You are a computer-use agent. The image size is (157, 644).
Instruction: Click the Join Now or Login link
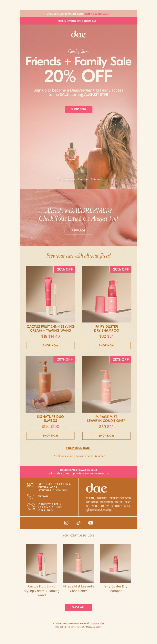tap(97, 14)
